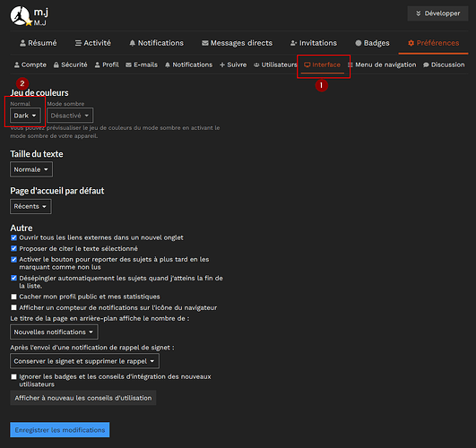The image size is (476, 448).
Task: Click the Suivre plus icon
Action: (222, 65)
